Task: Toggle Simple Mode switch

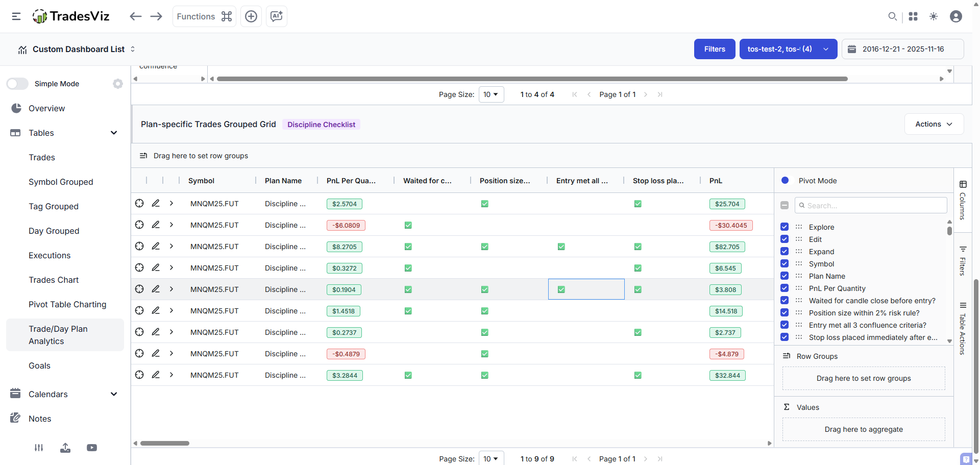Action: (x=17, y=83)
